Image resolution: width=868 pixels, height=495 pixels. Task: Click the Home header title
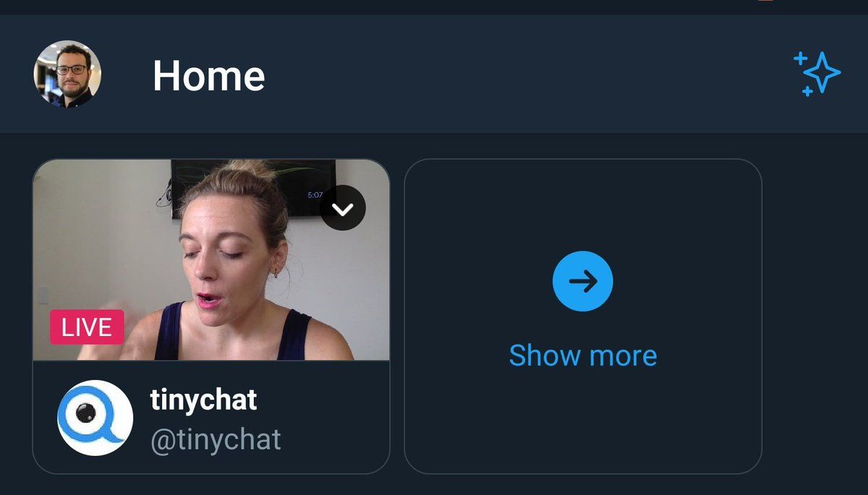pos(208,75)
